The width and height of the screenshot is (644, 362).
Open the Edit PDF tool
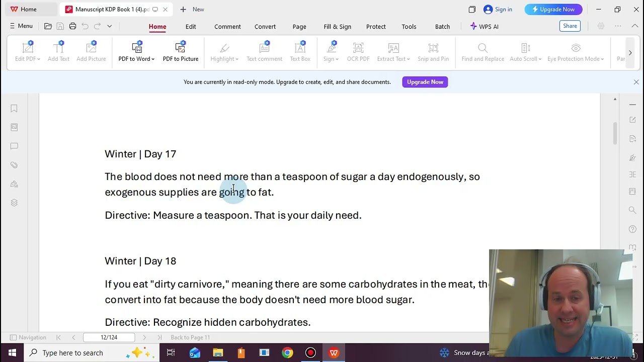27,52
